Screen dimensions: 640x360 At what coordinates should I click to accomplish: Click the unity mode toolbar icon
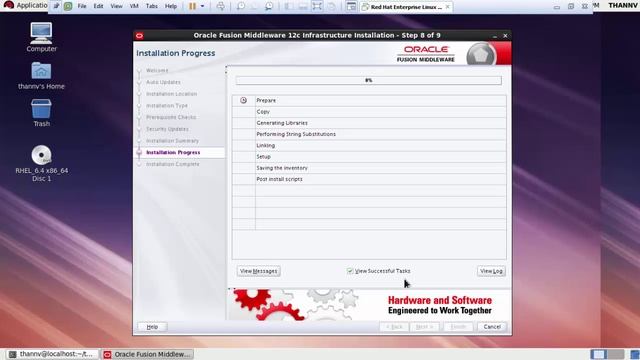(331, 6)
